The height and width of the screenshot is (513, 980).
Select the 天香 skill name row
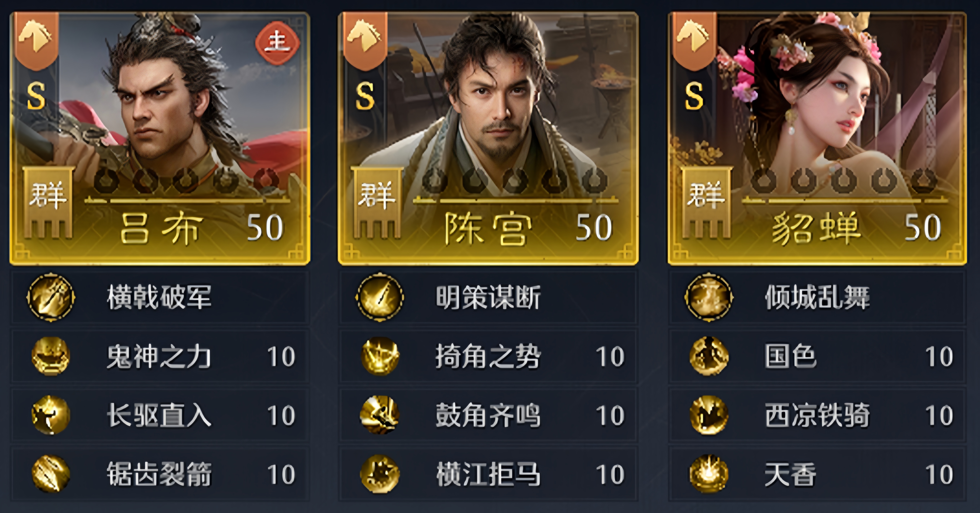817,474
